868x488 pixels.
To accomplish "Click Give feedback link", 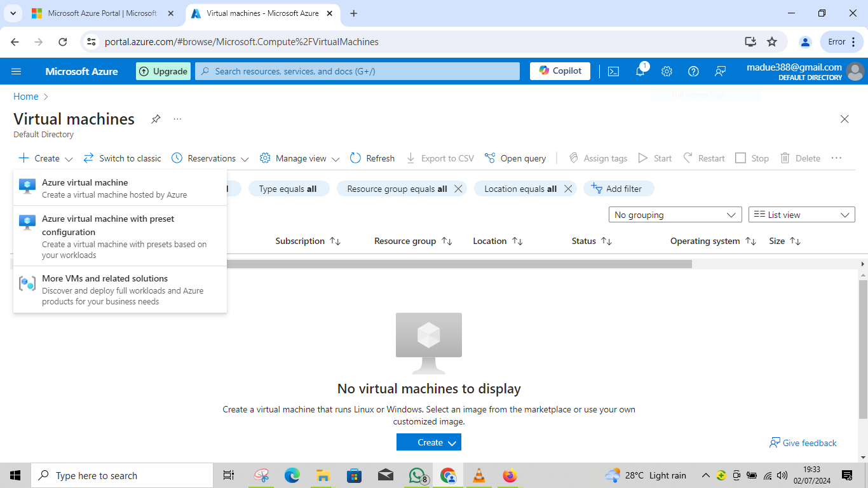I will pyautogui.click(x=803, y=443).
